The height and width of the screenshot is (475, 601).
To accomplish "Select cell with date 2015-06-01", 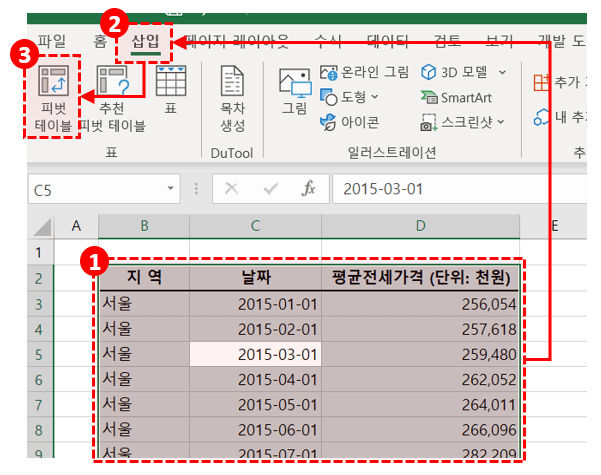I will [255, 430].
